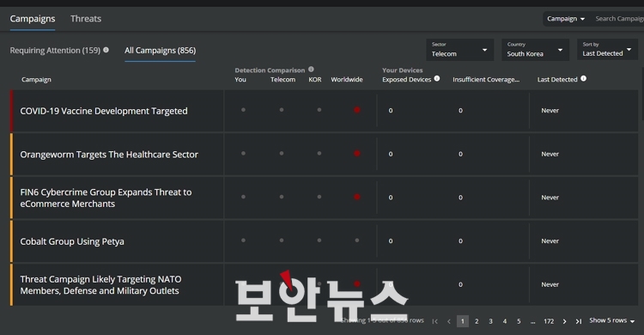Screen dimensions: 644x335
Task: Go to previous page arrow
Action: [x=449, y=321]
